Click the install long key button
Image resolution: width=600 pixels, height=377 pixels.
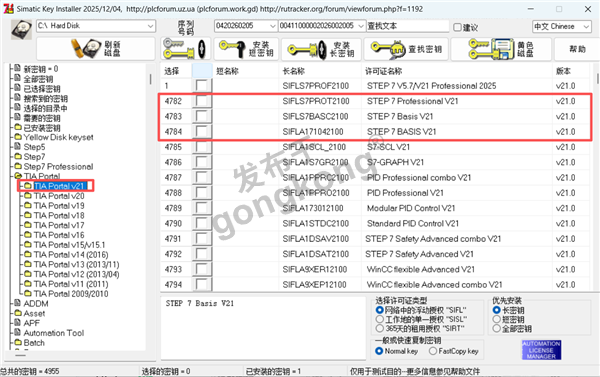click(x=321, y=49)
